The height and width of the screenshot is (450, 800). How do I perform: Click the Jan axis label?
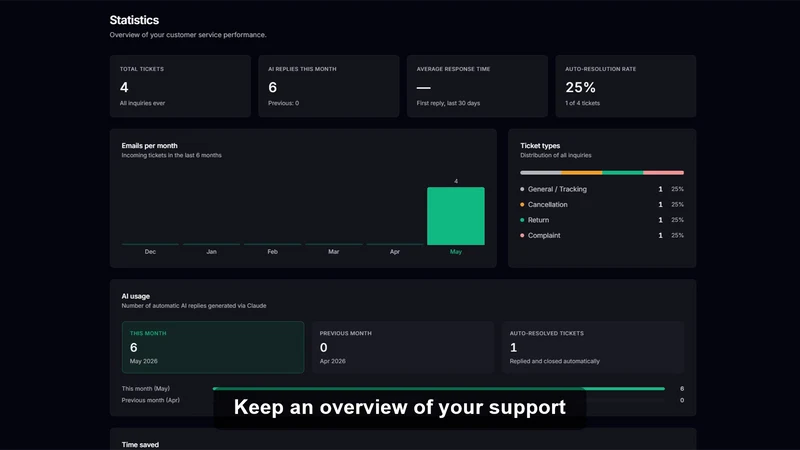point(211,252)
